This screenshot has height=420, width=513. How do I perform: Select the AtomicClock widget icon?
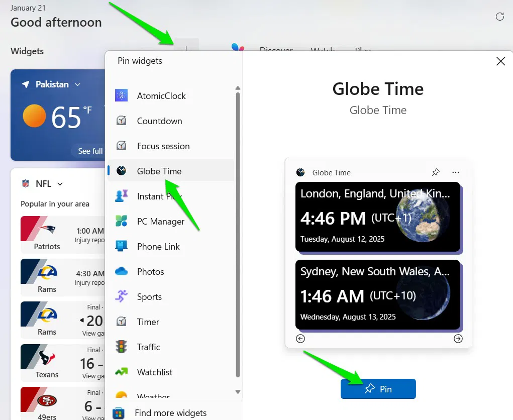click(x=121, y=95)
